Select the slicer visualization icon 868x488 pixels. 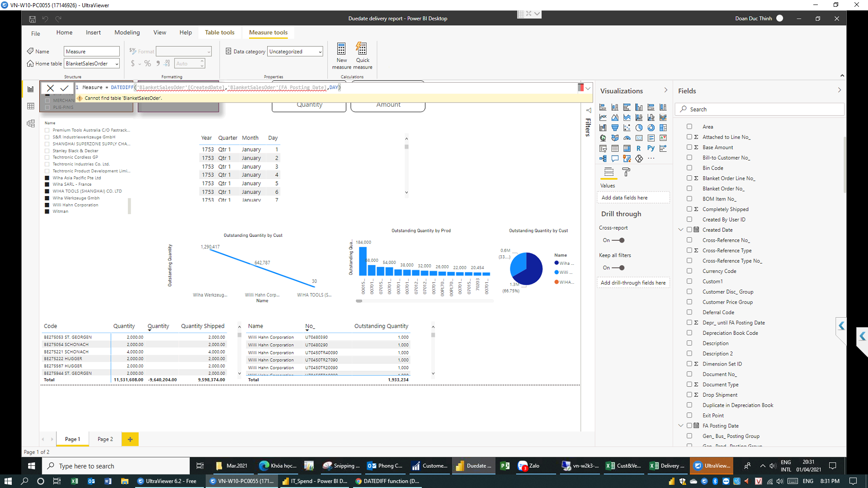(603, 148)
